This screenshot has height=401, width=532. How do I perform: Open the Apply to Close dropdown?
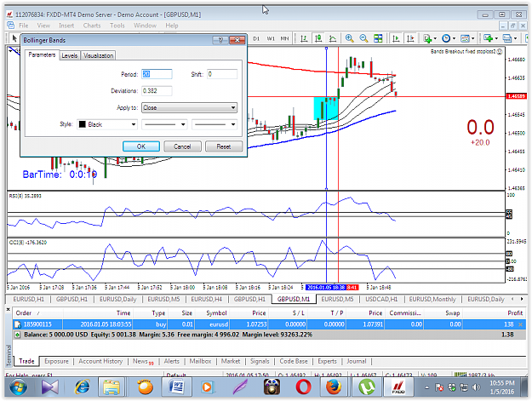pyautogui.click(x=189, y=107)
